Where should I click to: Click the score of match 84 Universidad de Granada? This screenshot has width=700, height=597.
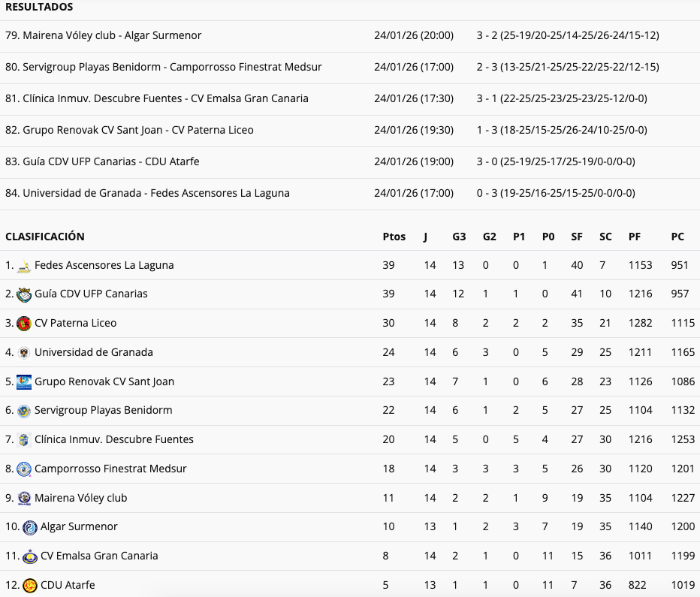(555, 193)
